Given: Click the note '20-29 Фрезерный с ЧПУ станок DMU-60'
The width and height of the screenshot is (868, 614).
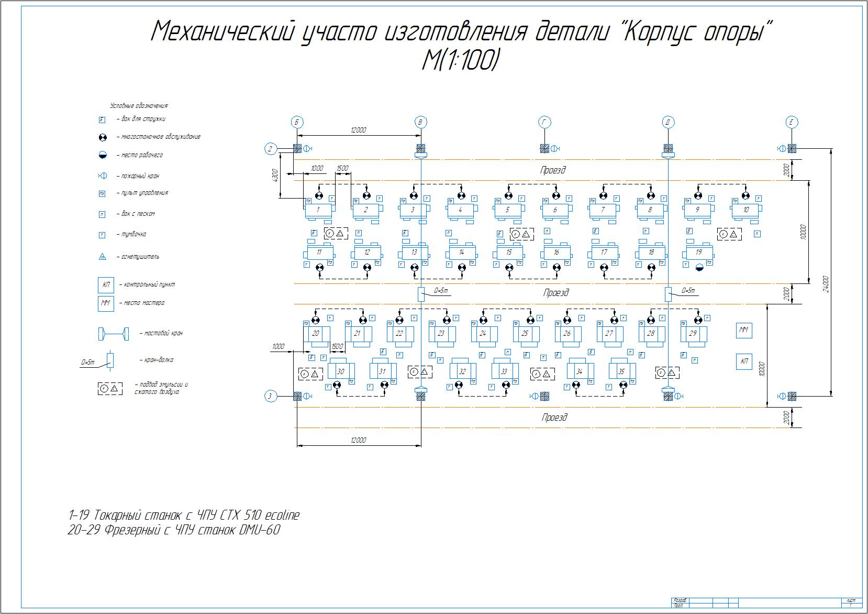Looking at the screenshot, I should click(174, 530).
